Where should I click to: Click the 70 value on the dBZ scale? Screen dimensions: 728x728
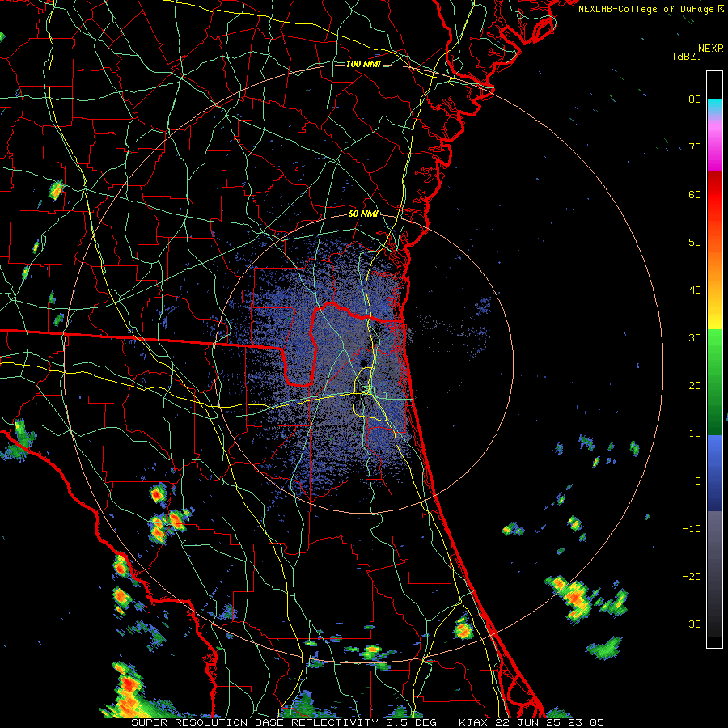point(695,146)
